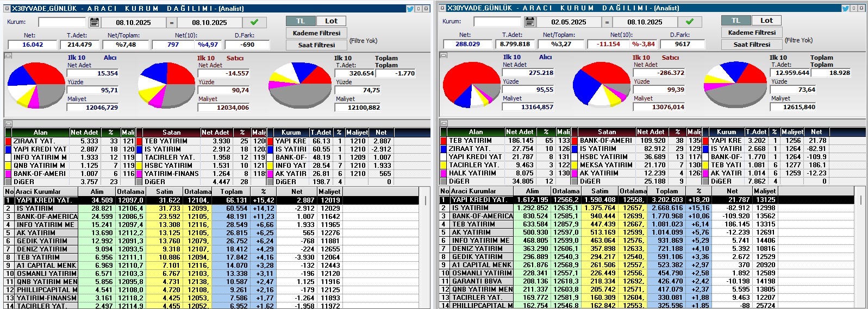
Task: Collapse pie chart panel in left window
Action: (x=8, y=55)
